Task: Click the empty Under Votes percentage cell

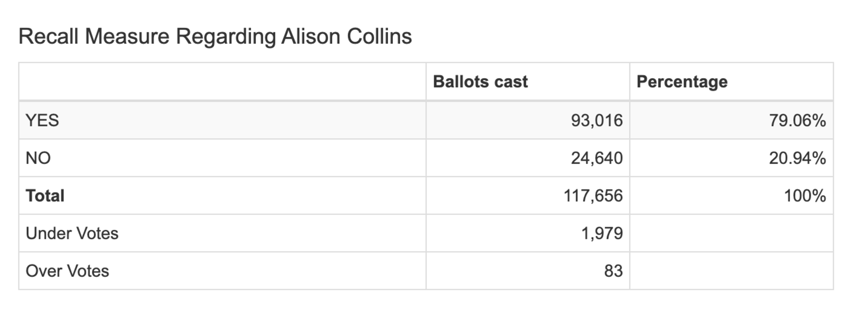Action: click(731, 233)
